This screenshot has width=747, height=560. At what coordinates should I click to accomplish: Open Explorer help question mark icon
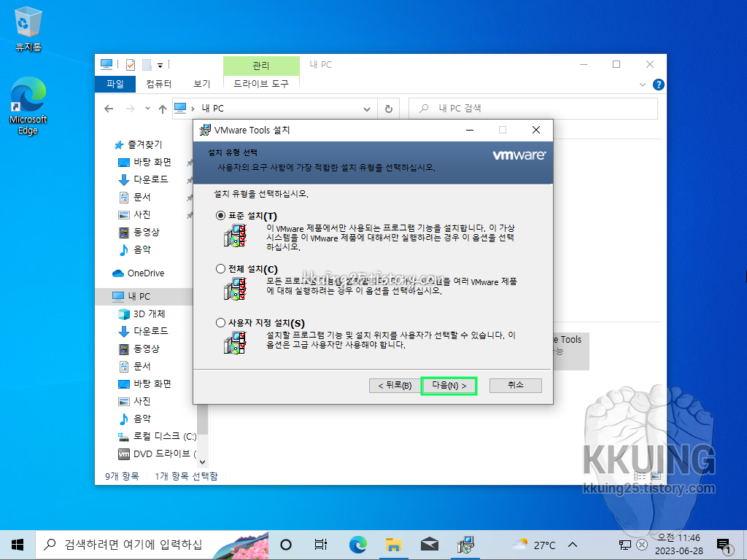pos(659,85)
